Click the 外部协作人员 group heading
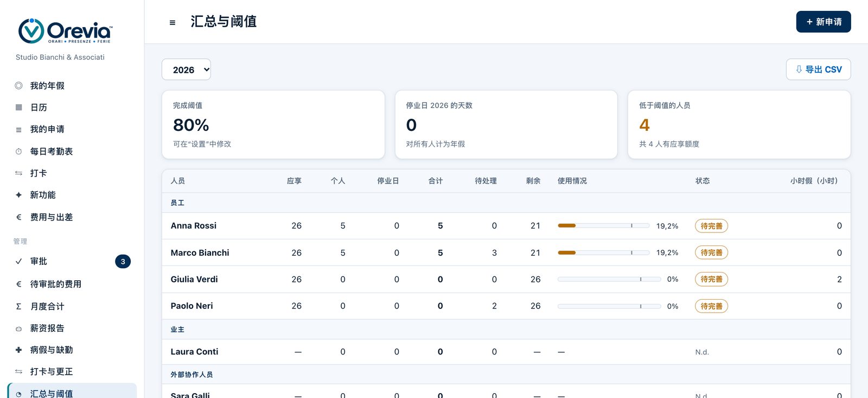The height and width of the screenshot is (398, 868). click(x=192, y=375)
